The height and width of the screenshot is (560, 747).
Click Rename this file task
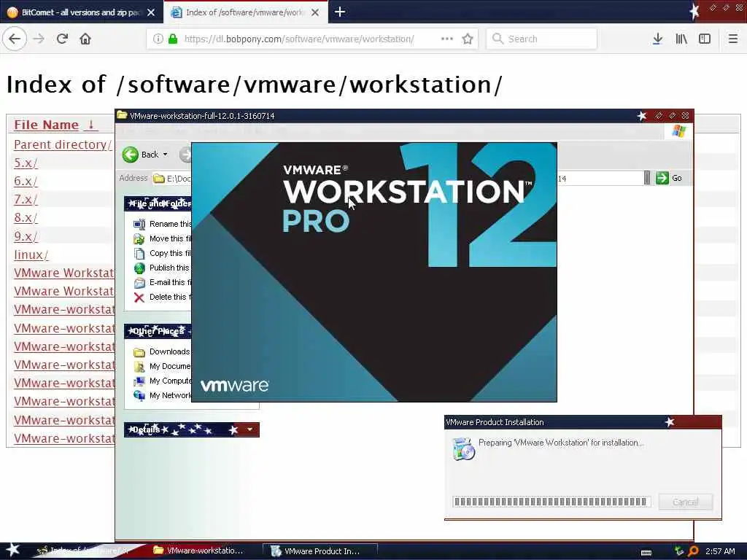(x=163, y=224)
